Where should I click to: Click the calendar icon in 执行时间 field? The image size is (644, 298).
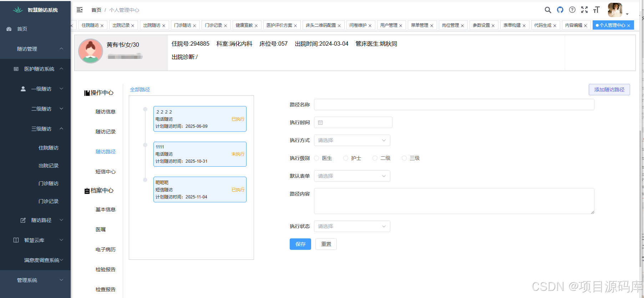click(x=320, y=122)
